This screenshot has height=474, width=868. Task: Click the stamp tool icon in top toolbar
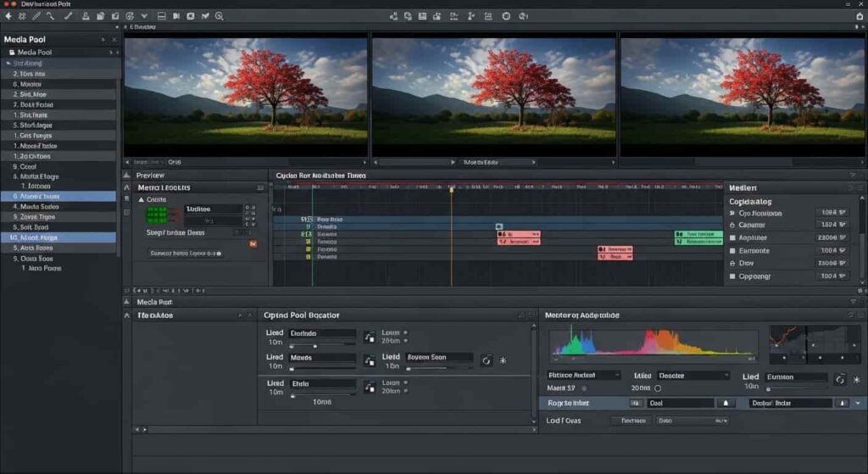[86, 16]
